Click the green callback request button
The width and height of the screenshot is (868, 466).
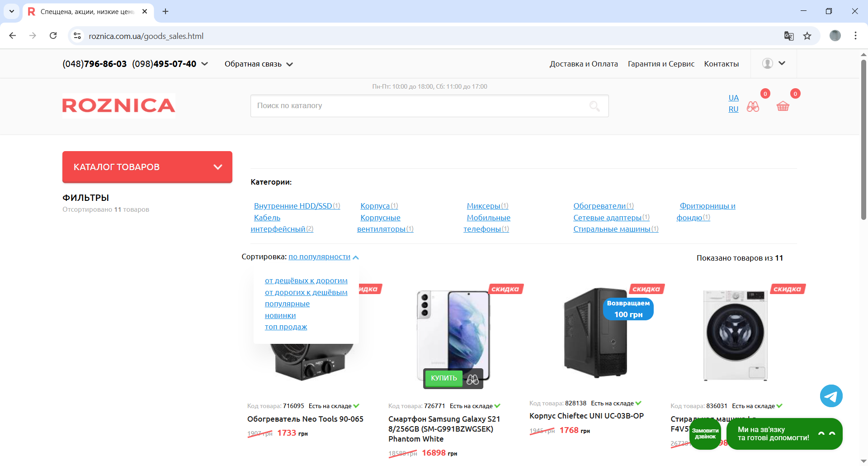705,434
